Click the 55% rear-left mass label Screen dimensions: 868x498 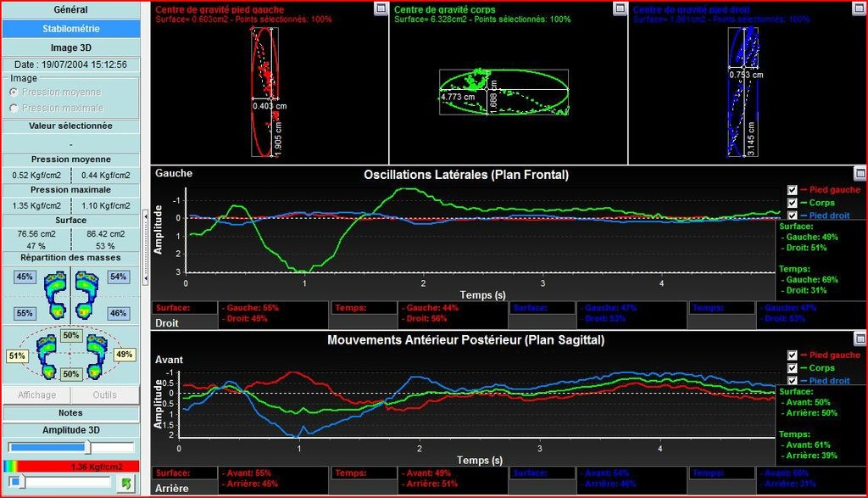click(25, 313)
